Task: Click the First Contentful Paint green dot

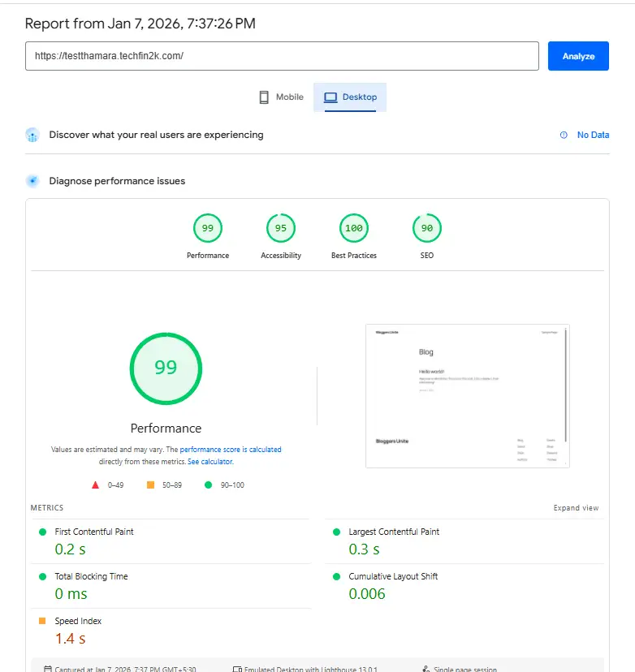Action: click(42, 532)
